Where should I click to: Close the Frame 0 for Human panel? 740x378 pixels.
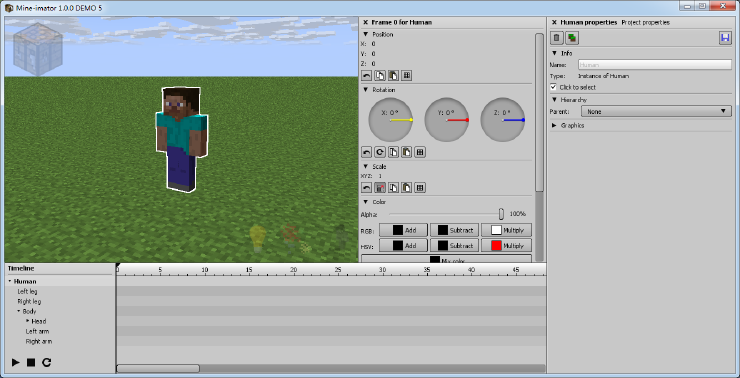click(365, 22)
